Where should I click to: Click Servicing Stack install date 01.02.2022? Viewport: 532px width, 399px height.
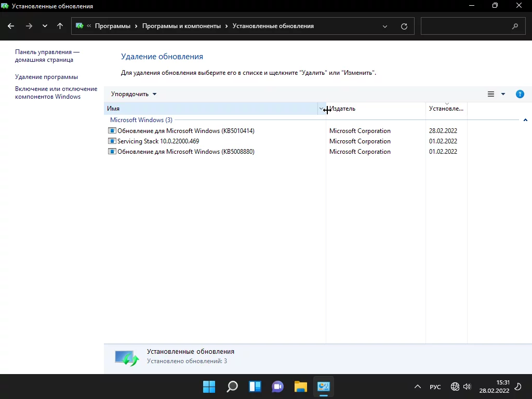coord(443,141)
